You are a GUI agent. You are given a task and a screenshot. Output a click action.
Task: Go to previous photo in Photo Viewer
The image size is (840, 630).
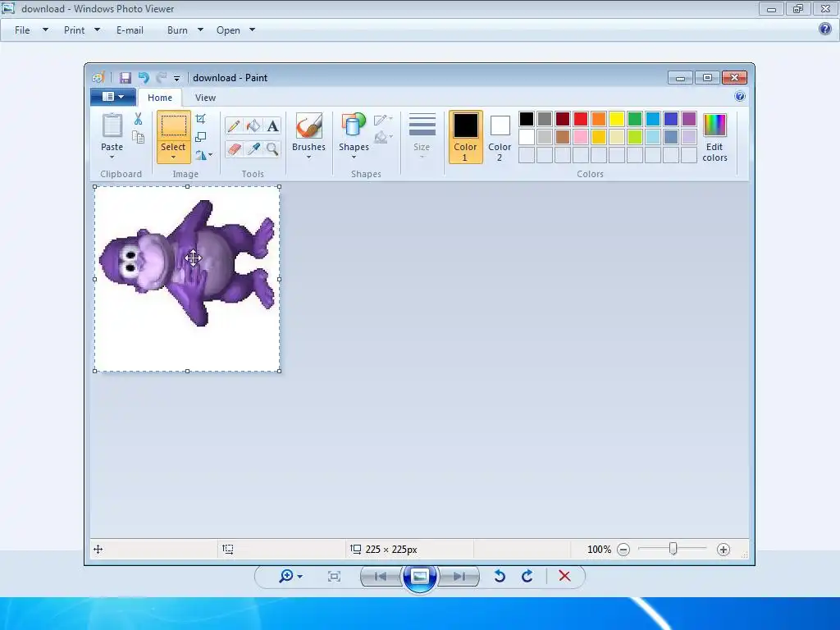click(381, 577)
